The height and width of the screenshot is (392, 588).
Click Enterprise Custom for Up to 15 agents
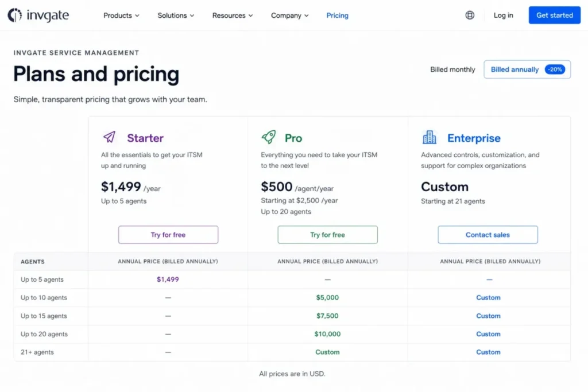tap(488, 316)
